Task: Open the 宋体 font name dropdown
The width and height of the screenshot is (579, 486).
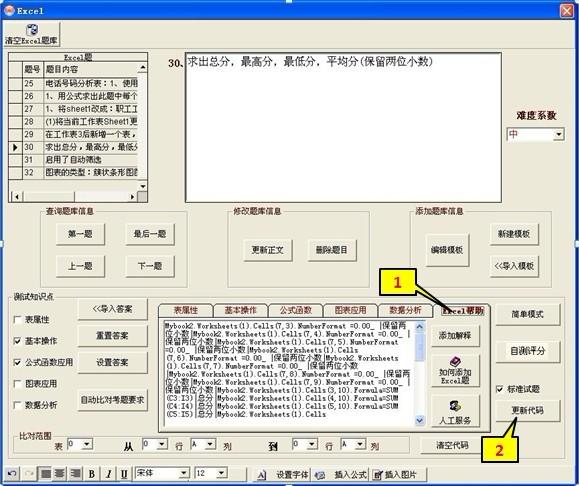Action: [x=184, y=473]
